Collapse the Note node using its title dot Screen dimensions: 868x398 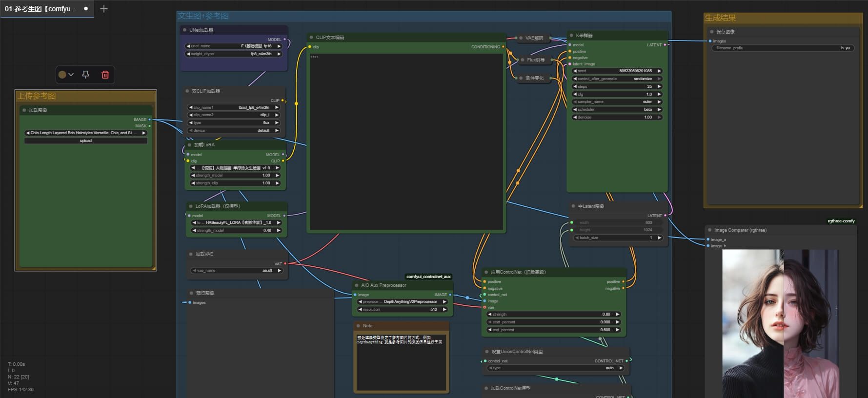(x=359, y=326)
